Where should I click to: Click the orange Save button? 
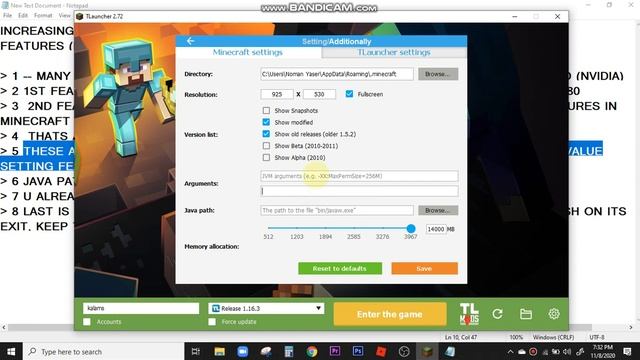pyautogui.click(x=424, y=268)
